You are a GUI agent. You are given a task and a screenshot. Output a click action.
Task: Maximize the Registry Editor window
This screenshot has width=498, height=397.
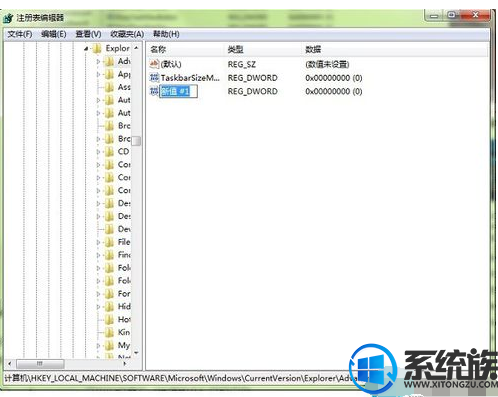(452, 15)
